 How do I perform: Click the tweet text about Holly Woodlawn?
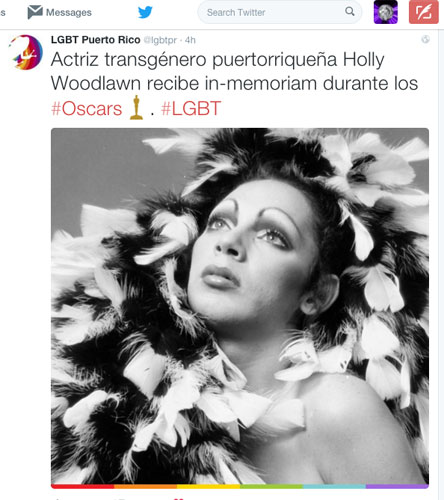coord(234,83)
